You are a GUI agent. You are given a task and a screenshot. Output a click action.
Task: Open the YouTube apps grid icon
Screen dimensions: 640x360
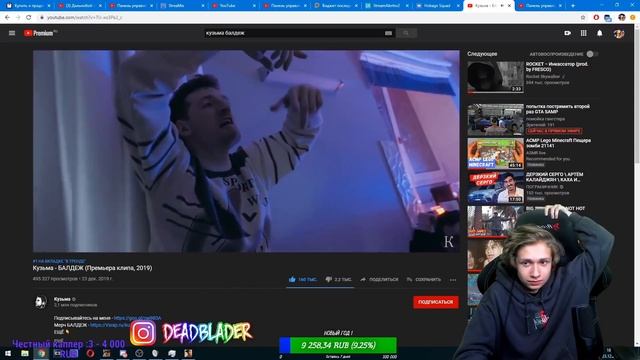tap(583, 33)
